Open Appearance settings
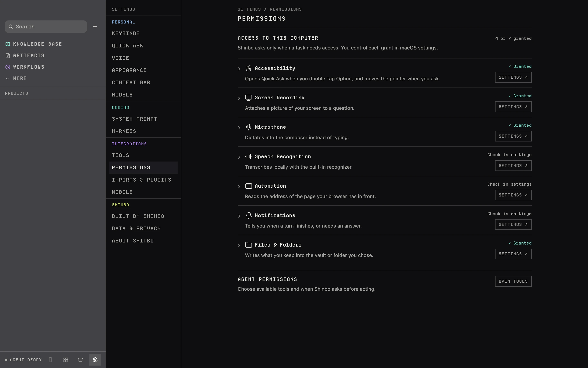588x368 pixels. pos(143,70)
